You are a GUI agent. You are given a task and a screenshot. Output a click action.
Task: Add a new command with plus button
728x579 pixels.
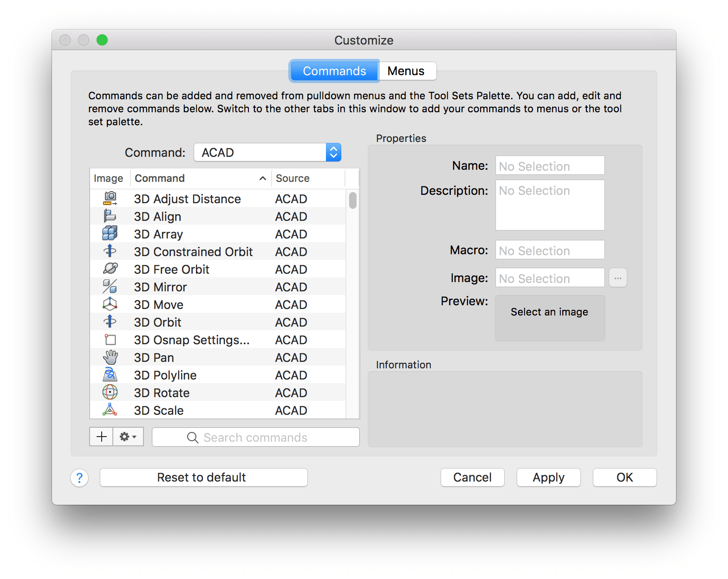(101, 437)
